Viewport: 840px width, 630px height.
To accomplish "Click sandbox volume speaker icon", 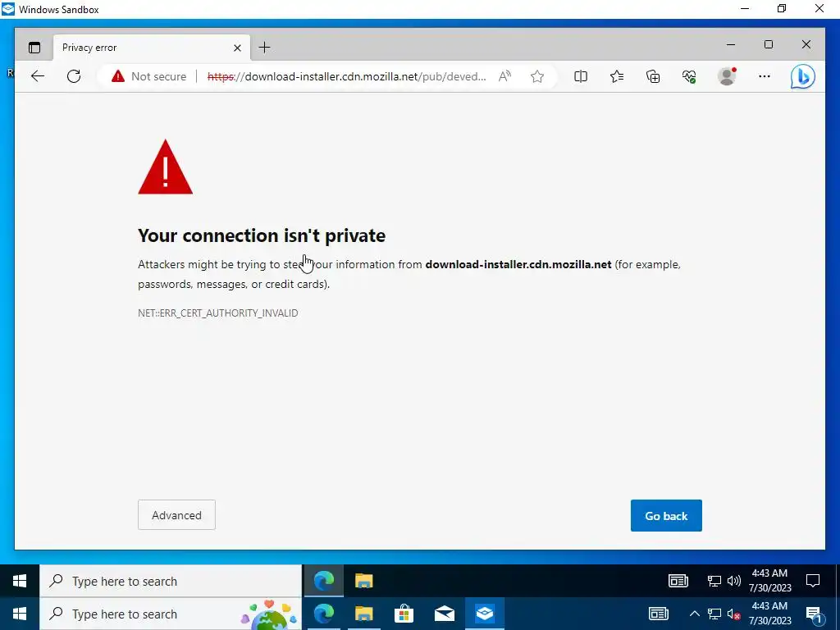I will 734,581.
